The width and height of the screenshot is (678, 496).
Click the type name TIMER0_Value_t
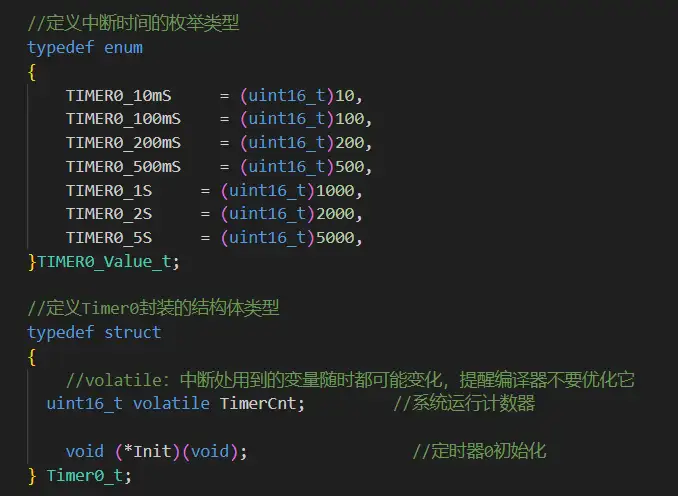coord(104,262)
